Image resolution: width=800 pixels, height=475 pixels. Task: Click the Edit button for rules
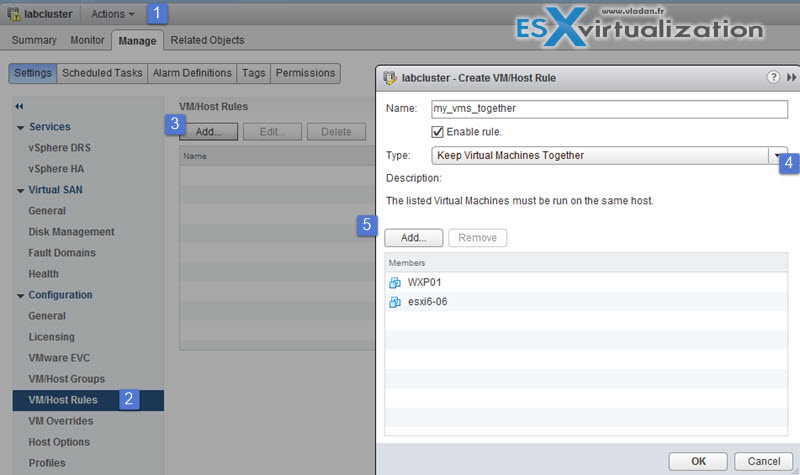(x=272, y=132)
